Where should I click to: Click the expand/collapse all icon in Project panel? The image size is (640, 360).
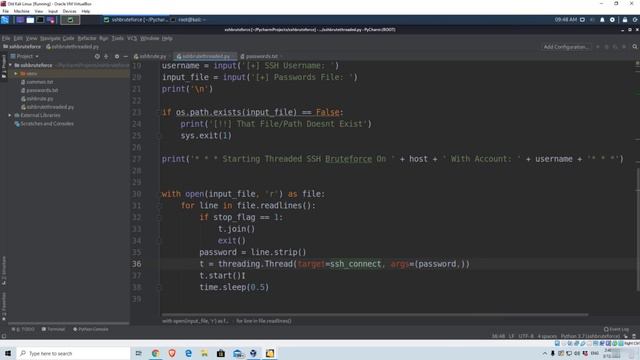106,56
